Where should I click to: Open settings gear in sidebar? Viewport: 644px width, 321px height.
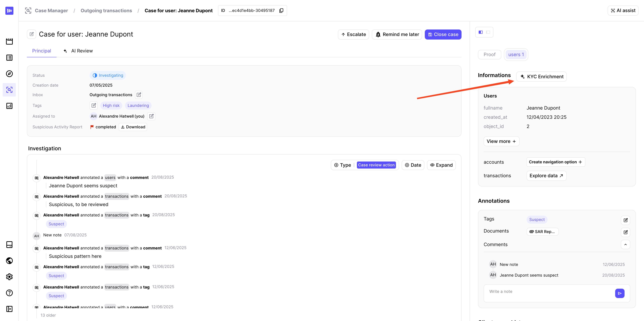9,277
